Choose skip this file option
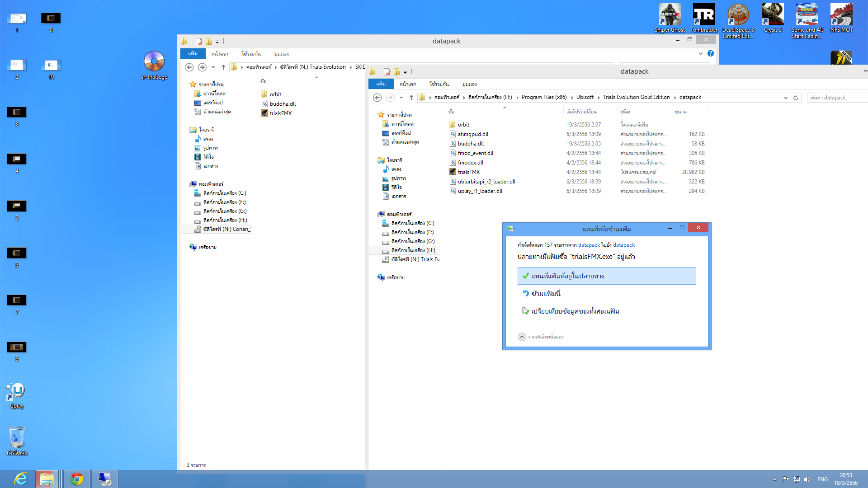This screenshot has width=868, height=488. click(546, 294)
